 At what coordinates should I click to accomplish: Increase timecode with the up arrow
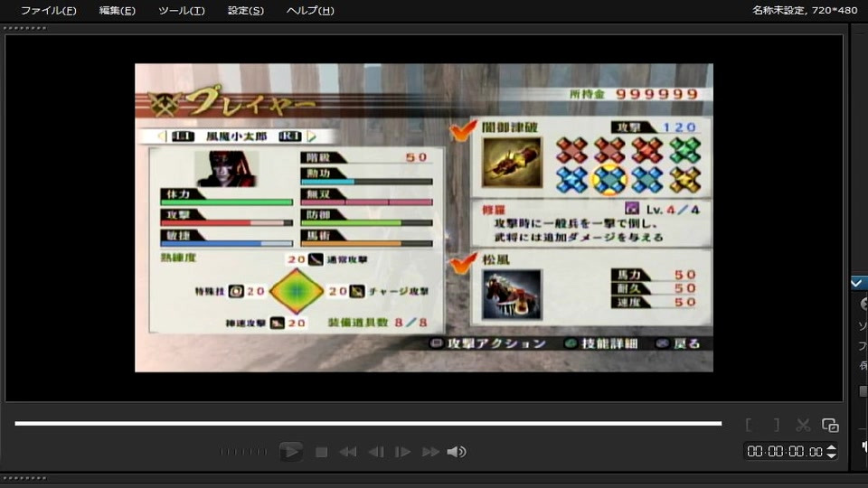click(x=832, y=447)
